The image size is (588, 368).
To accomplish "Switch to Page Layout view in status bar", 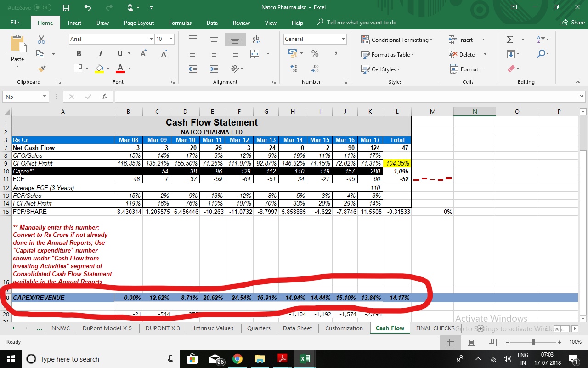I will pyautogui.click(x=471, y=342).
